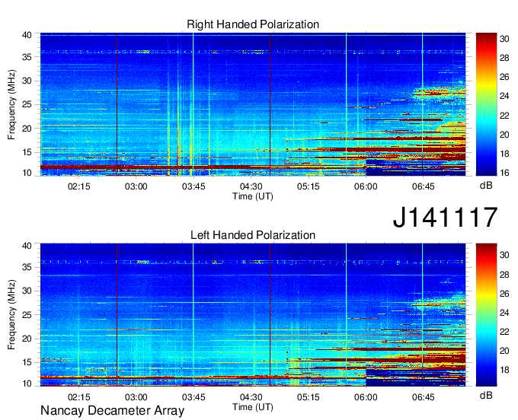Pick the 24 dB tick on Left Handed colorbar
518x420 pixels.
[504, 313]
